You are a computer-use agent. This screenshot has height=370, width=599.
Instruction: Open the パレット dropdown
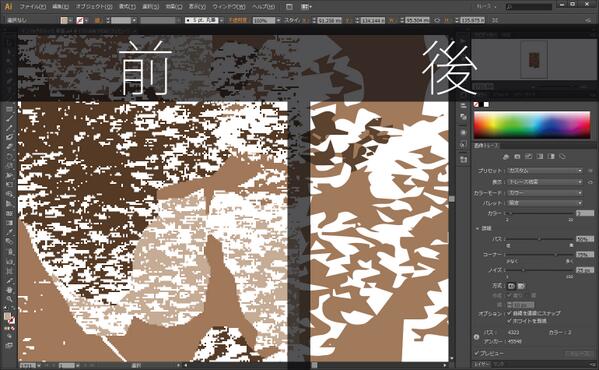pos(545,203)
